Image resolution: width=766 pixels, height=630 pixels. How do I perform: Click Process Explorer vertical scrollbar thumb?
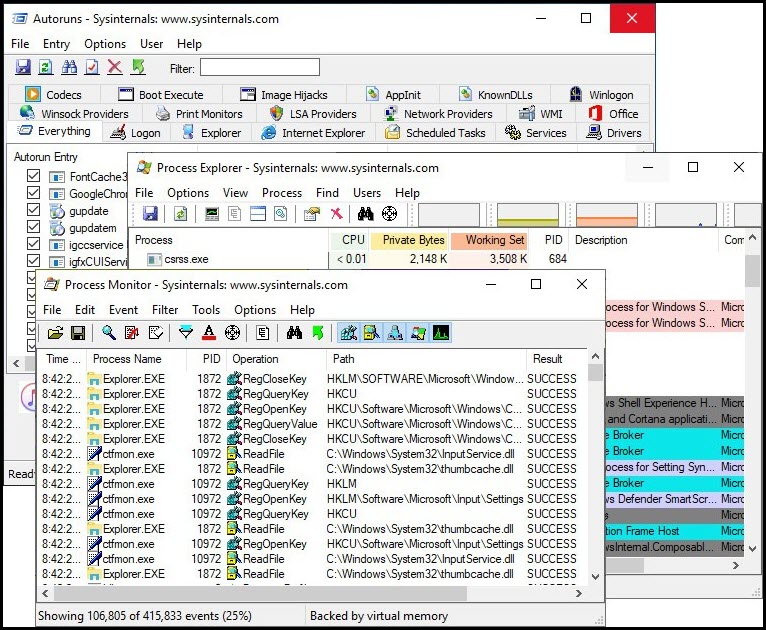pos(752,271)
